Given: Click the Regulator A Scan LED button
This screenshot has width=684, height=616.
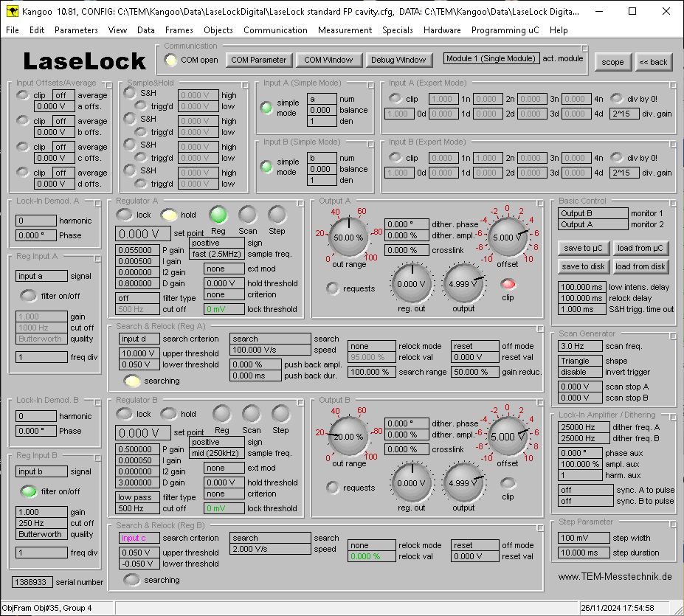Looking at the screenshot, I should (248, 215).
